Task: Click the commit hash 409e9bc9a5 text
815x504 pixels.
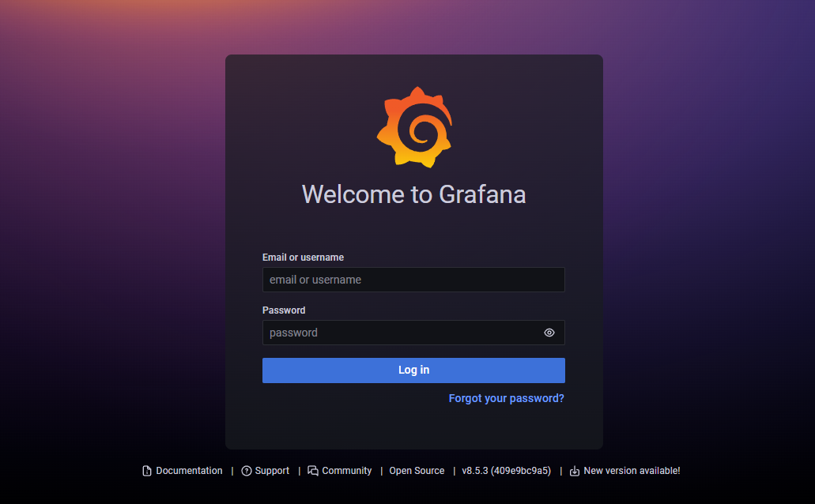Action: [x=521, y=471]
